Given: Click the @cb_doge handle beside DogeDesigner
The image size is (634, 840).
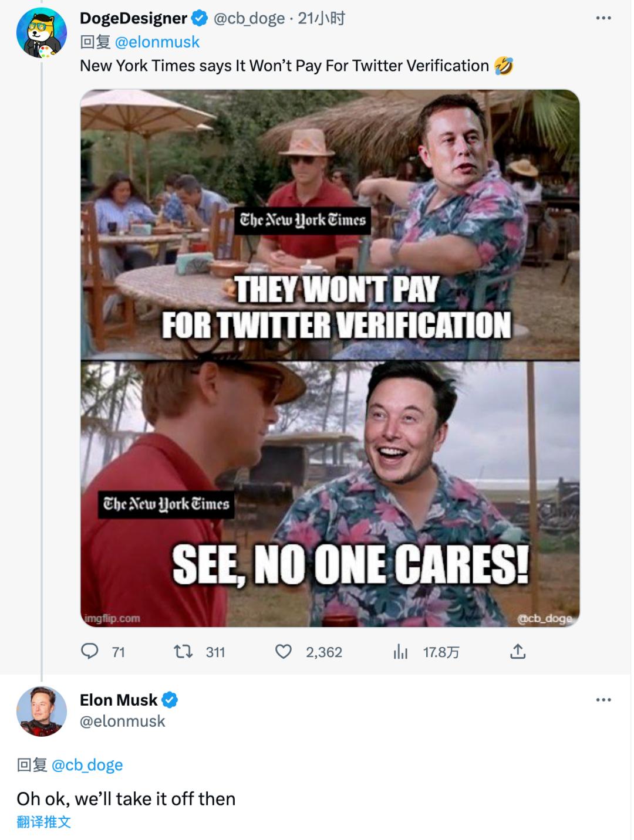Looking at the screenshot, I should 249,19.
